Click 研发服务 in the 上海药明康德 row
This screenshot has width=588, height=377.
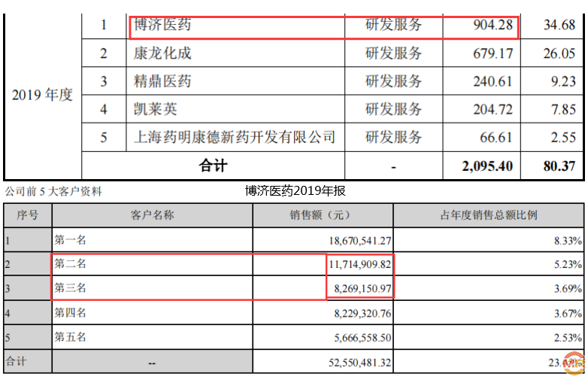pos(393,137)
